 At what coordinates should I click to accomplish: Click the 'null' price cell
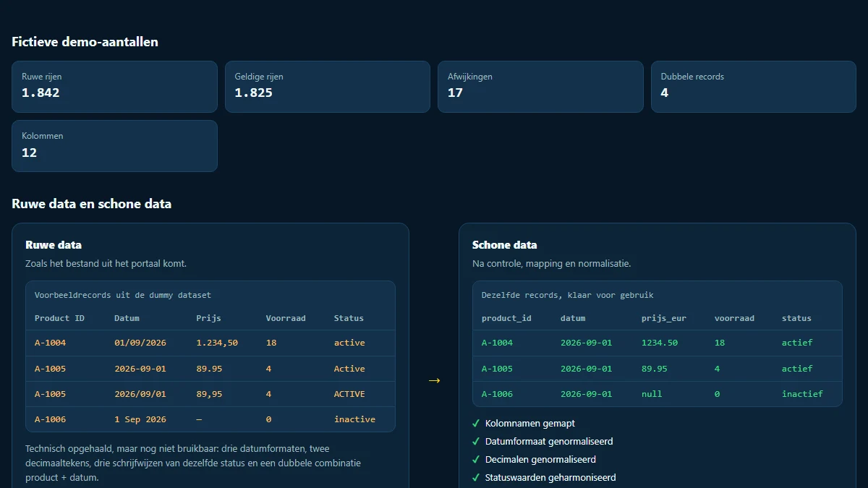pyautogui.click(x=652, y=394)
